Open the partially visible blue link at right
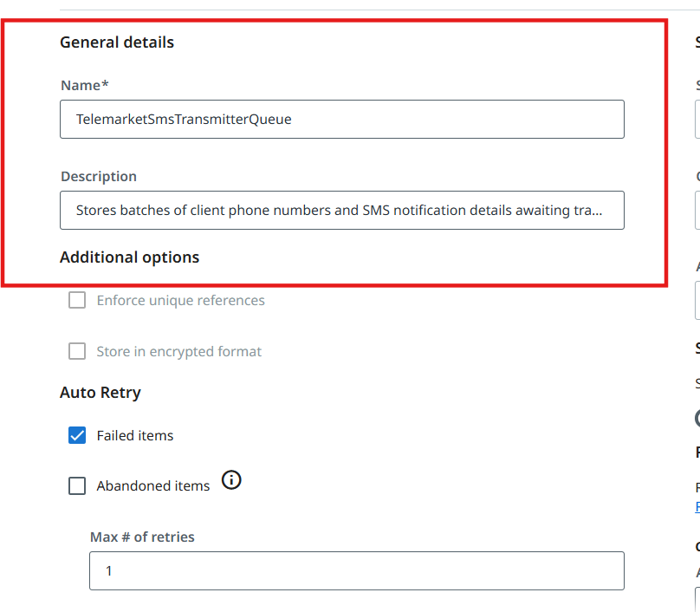The image size is (700, 612). [697, 507]
